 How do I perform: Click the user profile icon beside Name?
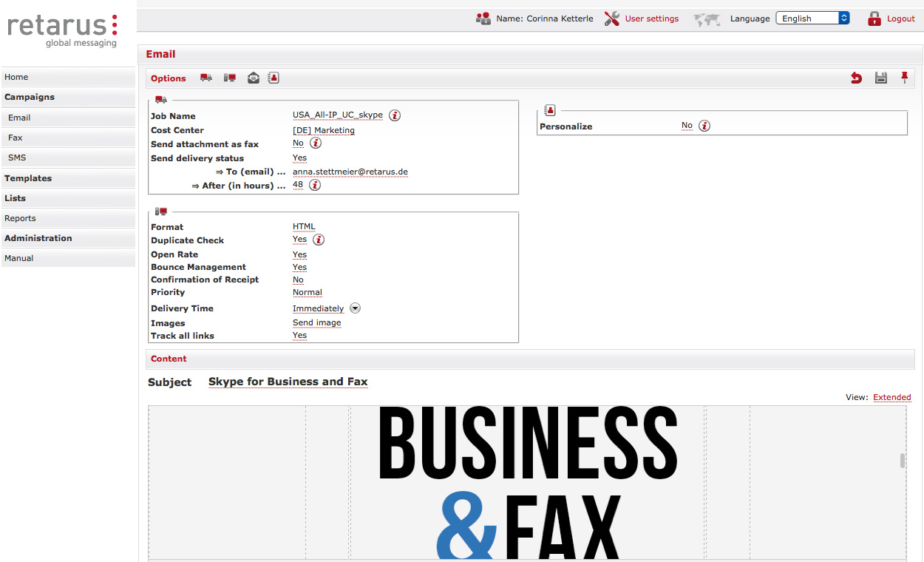pos(483,18)
